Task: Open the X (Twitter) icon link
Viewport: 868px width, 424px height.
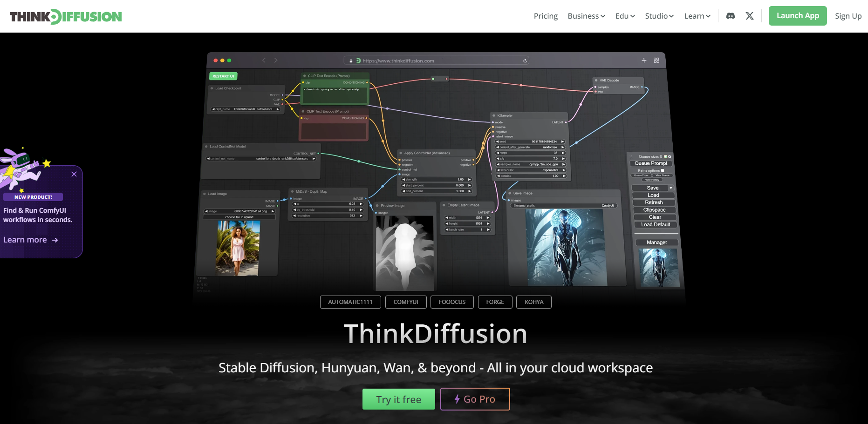Action: click(x=750, y=16)
